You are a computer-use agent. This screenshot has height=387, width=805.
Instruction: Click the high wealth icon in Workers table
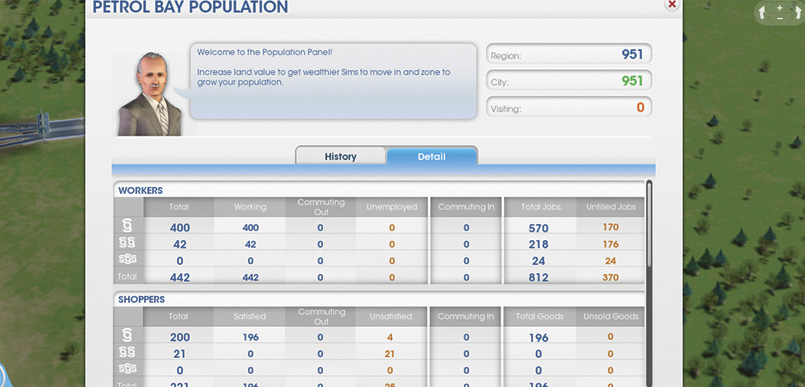click(128, 260)
